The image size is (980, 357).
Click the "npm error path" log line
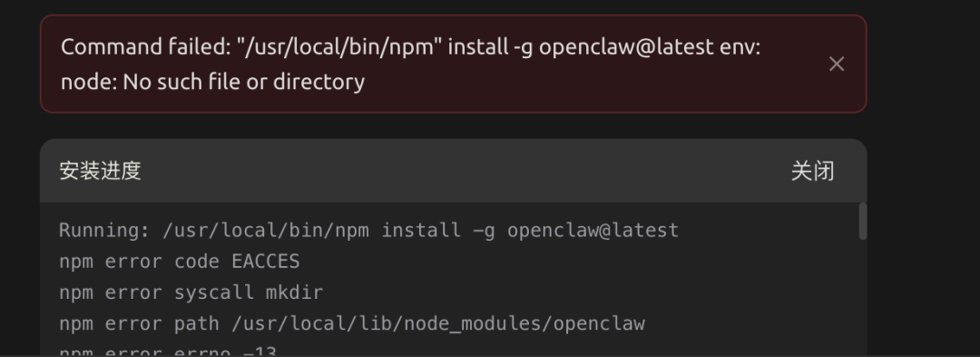coord(352,323)
